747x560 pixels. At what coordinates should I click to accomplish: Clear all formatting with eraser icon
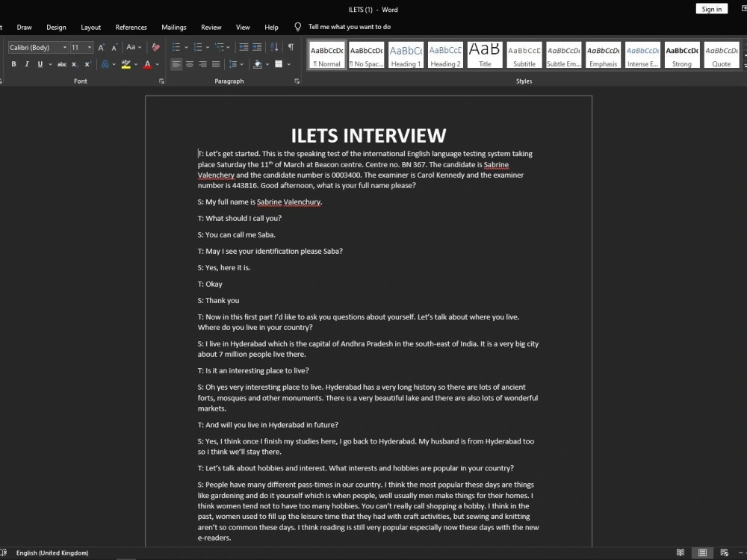tap(156, 47)
